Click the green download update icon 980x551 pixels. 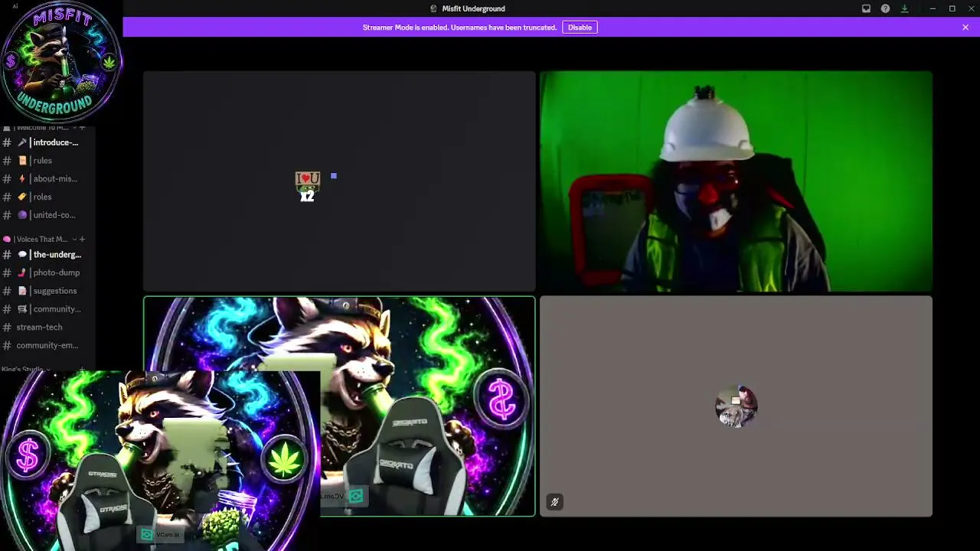coord(904,8)
